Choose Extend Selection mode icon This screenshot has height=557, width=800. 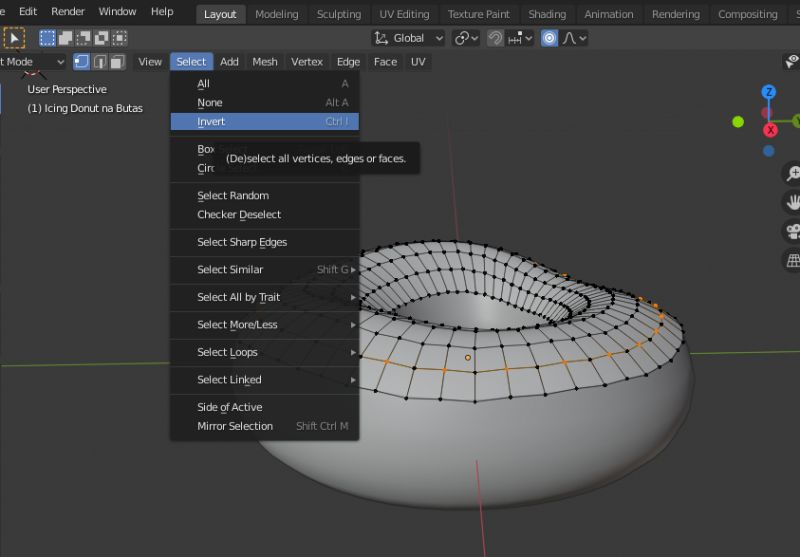click(65, 38)
